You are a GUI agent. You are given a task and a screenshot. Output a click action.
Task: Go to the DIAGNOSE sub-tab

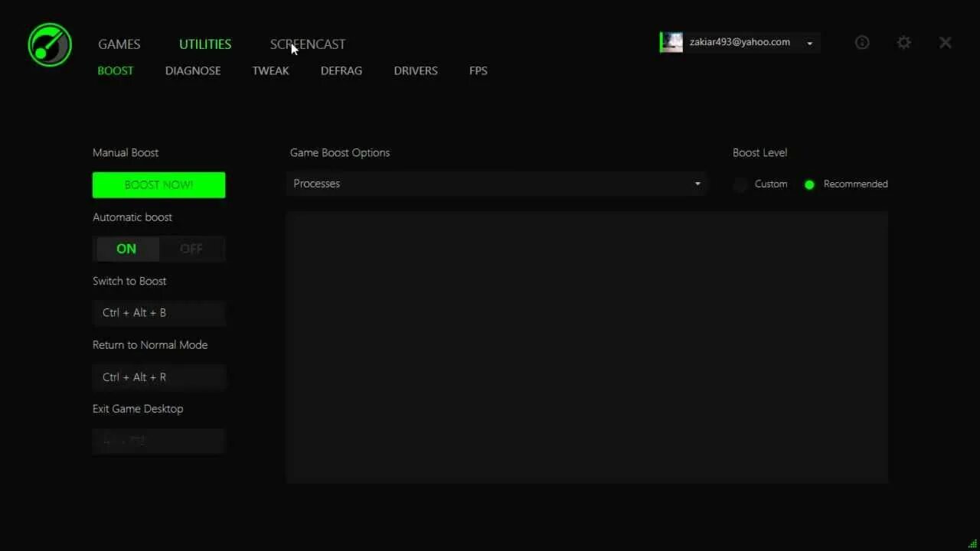(193, 70)
